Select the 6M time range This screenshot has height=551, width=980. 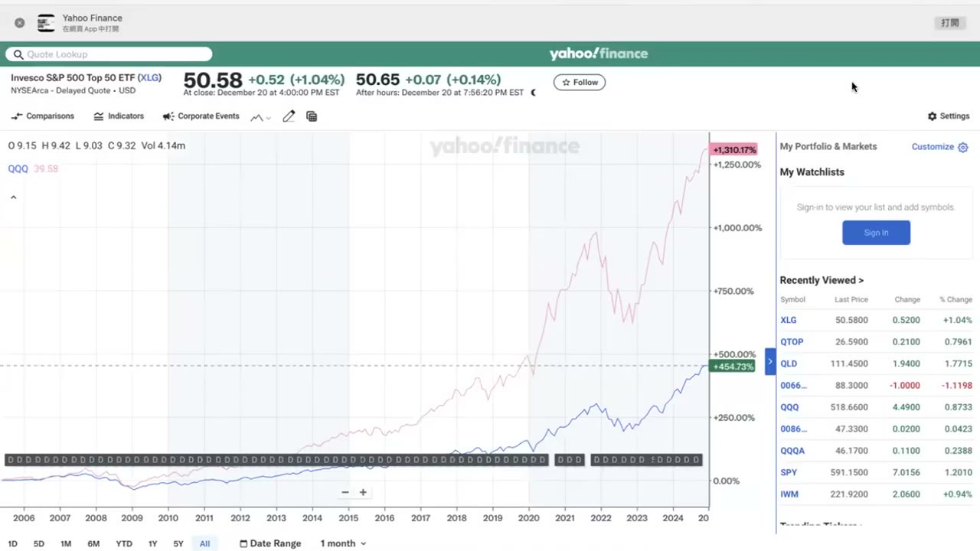coord(93,543)
